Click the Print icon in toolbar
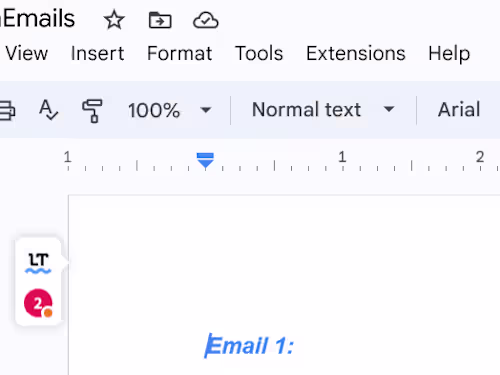 [7, 110]
